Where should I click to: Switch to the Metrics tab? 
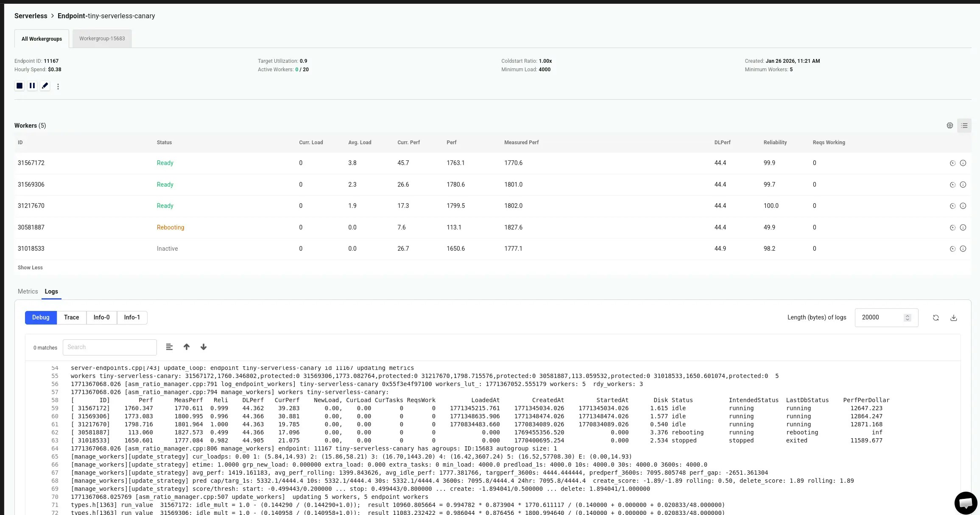(28, 291)
